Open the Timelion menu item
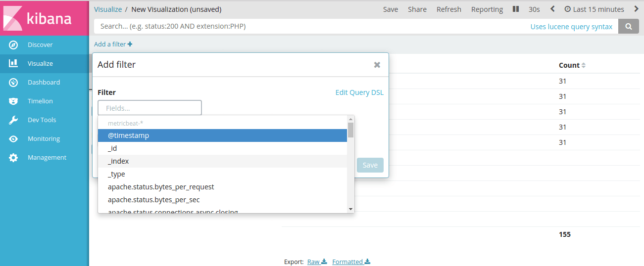The width and height of the screenshot is (644, 266). [44, 101]
